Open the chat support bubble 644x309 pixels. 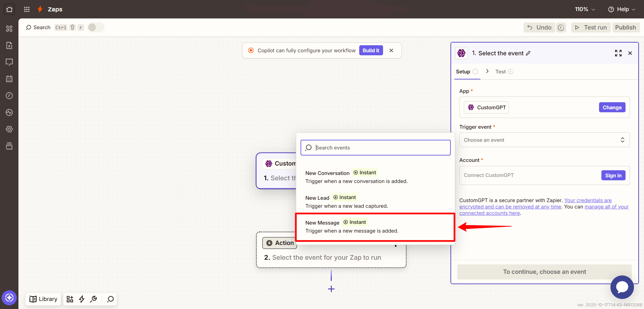pyautogui.click(x=622, y=287)
